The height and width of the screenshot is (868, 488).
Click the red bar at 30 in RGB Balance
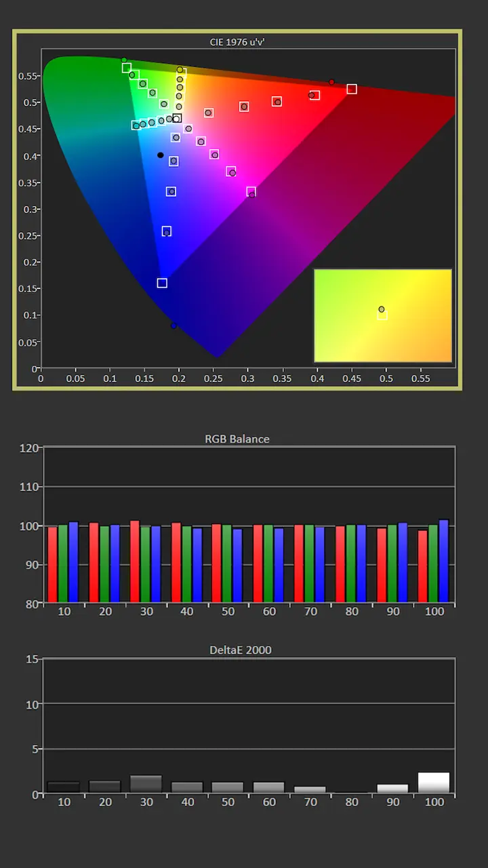(134, 561)
